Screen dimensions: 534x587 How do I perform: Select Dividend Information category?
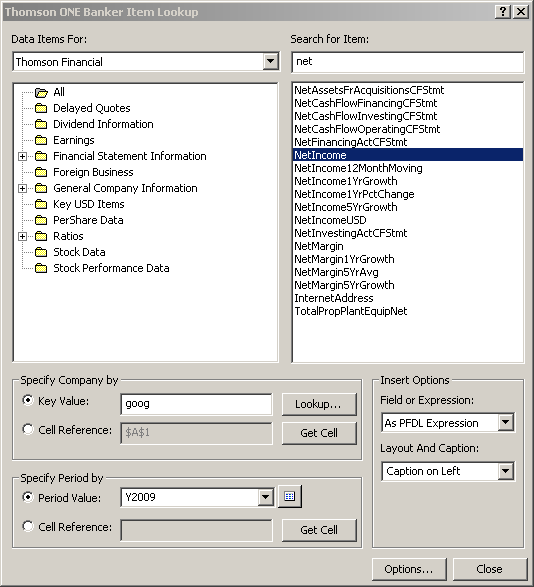click(103, 124)
